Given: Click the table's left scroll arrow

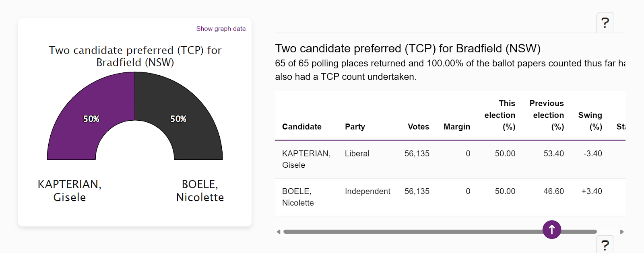Looking at the screenshot, I should click(278, 232).
